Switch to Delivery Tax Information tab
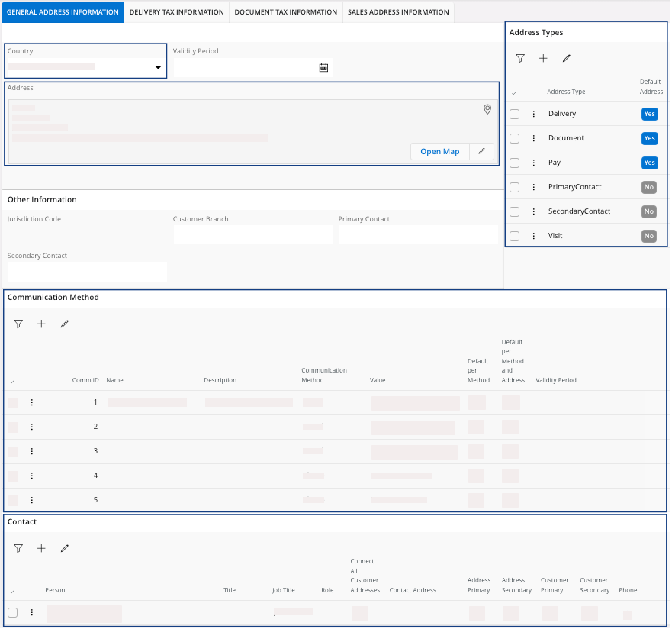The height and width of the screenshot is (629, 672). tap(177, 12)
